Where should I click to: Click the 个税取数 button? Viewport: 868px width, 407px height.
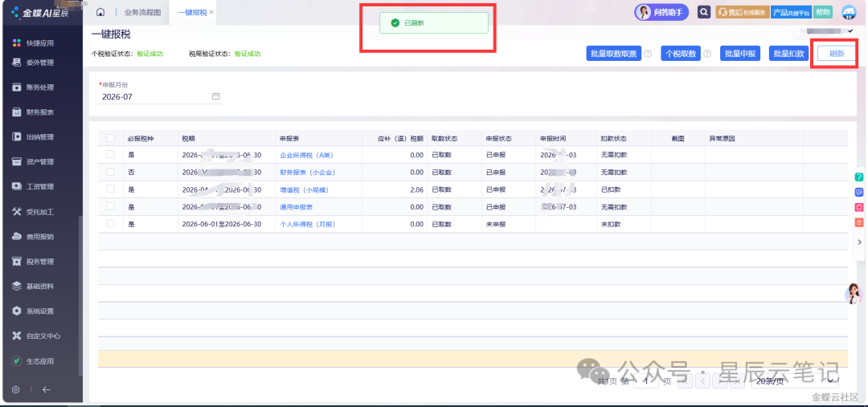tap(681, 54)
